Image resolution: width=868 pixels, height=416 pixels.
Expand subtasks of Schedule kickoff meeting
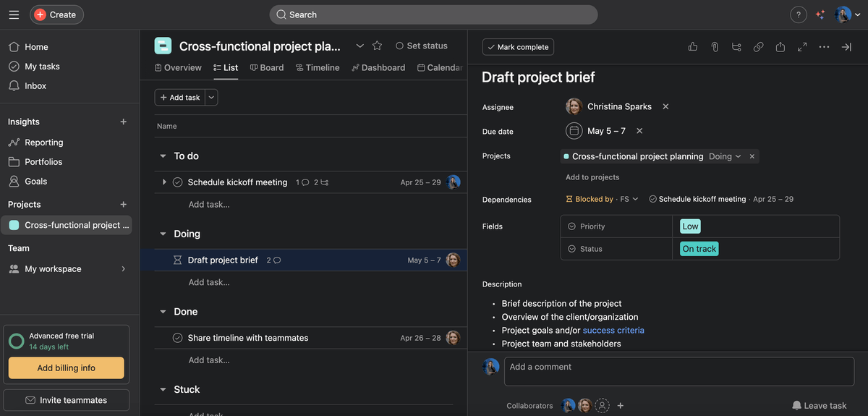point(165,182)
